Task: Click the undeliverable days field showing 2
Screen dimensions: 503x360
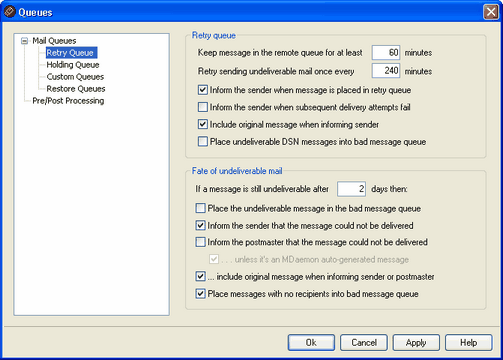Action: click(351, 189)
